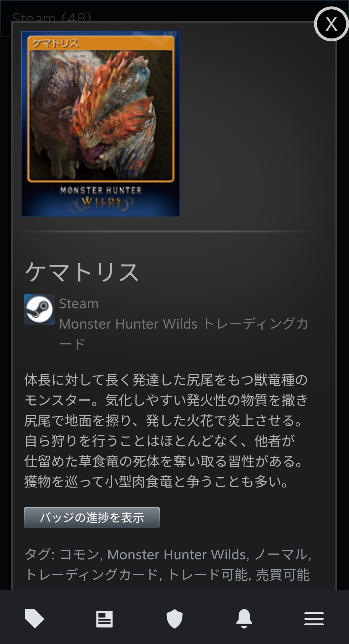Tap the トレーディングカード tag
Screen dimensions: 349x644
coord(91,575)
